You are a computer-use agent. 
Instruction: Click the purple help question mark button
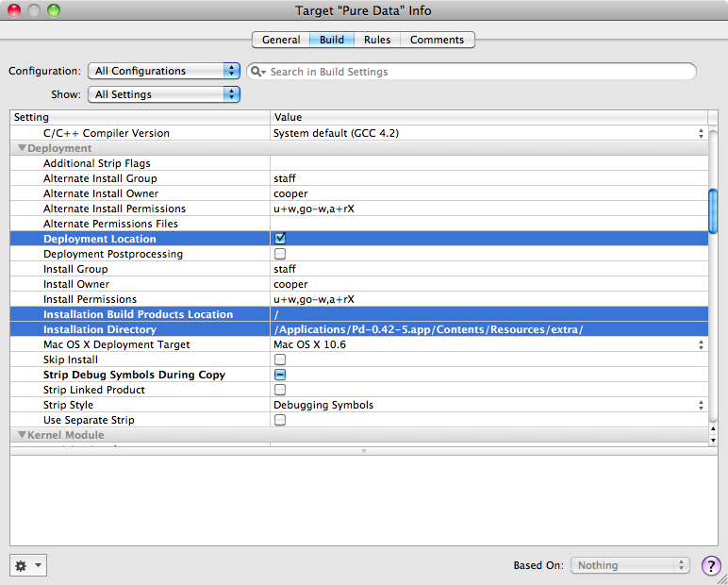pos(711,565)
